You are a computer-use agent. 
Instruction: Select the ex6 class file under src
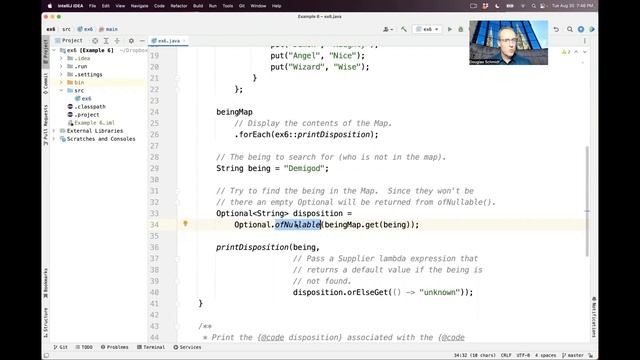(83, 98)
